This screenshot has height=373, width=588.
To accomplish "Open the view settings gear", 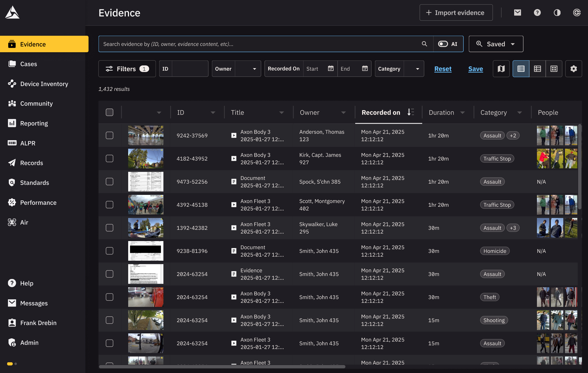I will (573, 69).
